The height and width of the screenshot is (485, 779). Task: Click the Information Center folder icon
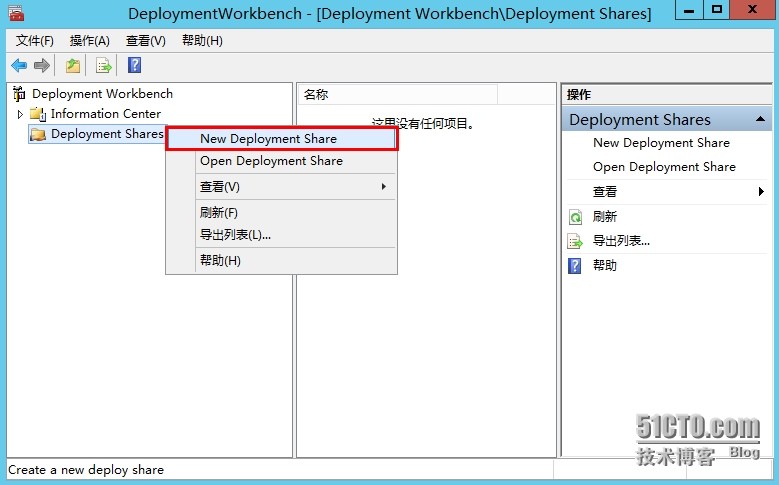click(x=38, y=114)
